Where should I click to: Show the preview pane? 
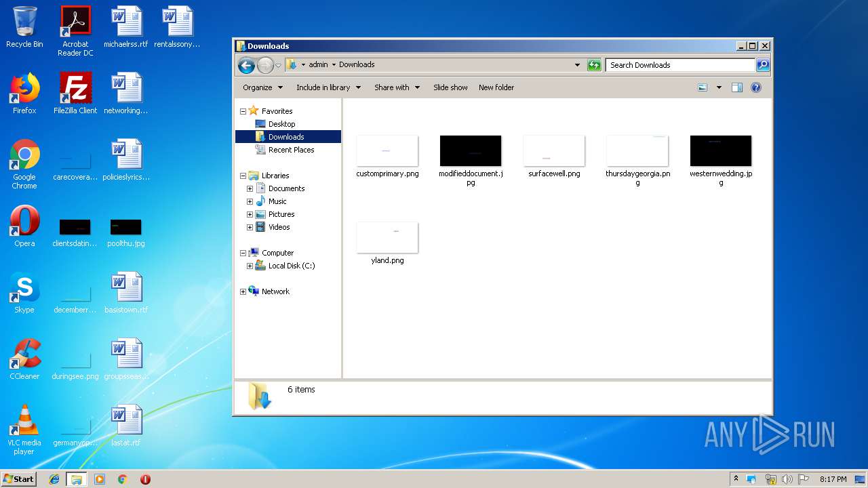[x=737, y=87]
